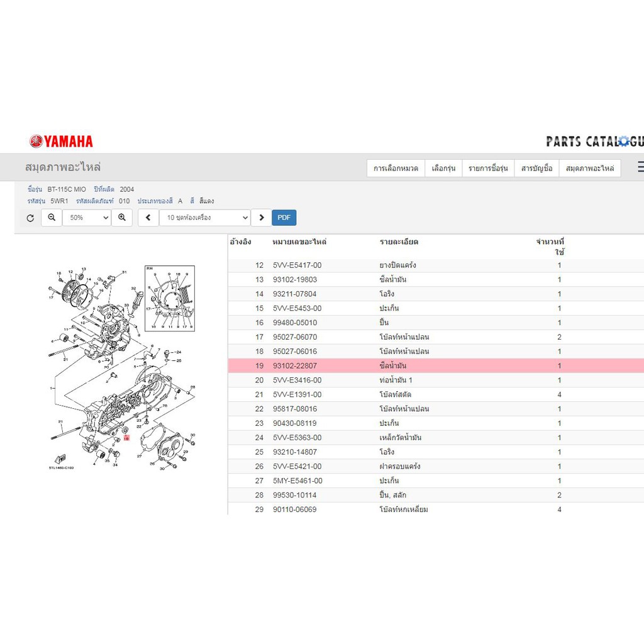Viewport: 644px width, 644px height.
Task: Select the highlighted row for part 93102-22807
Action: click(436, 365)
